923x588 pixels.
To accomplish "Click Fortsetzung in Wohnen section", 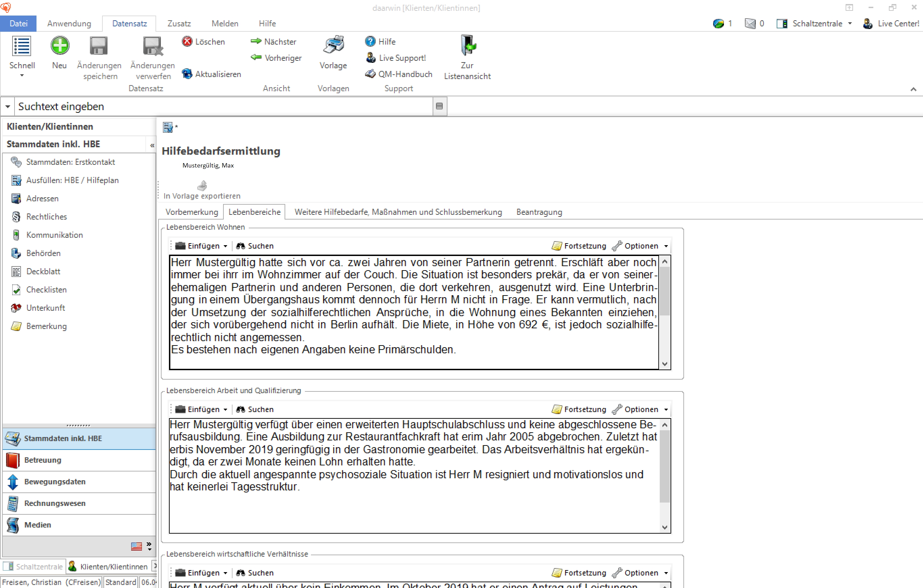I will pyautogui.click(x=579, y=246).
